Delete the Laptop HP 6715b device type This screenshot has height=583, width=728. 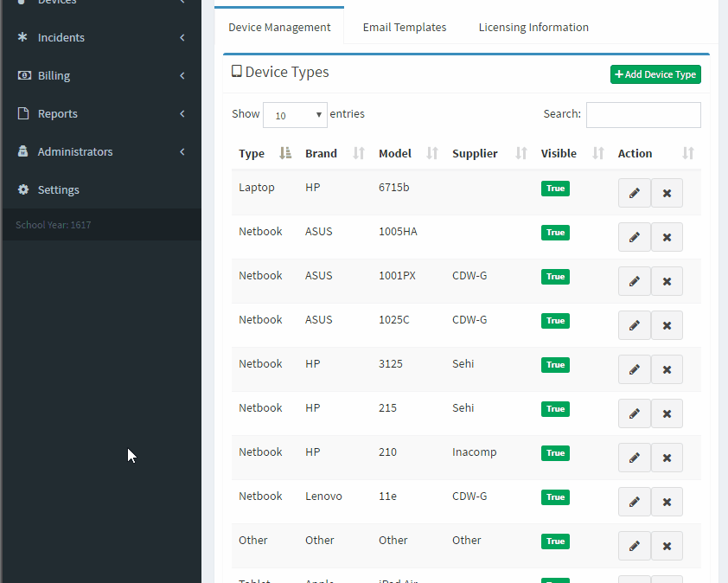tap(667, 193)
